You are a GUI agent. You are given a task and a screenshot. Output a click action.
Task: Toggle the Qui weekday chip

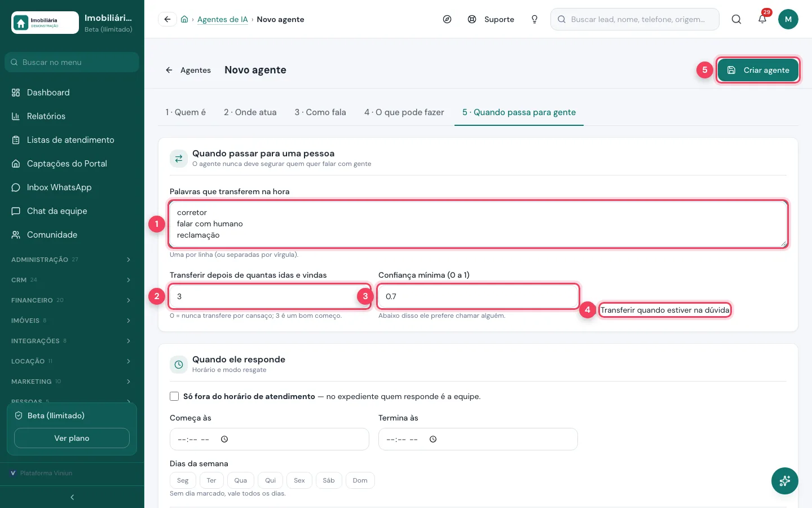[271, 480]
